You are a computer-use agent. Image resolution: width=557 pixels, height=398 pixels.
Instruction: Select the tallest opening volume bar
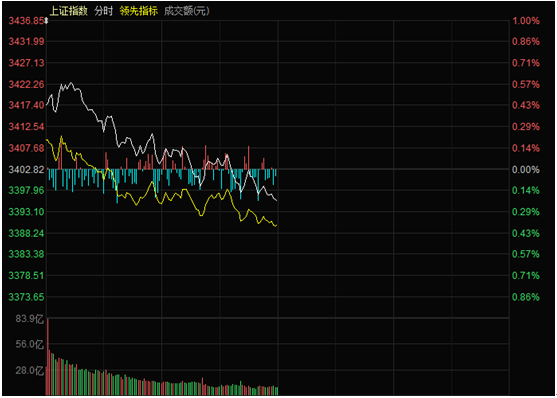click(x=48, y=356)
